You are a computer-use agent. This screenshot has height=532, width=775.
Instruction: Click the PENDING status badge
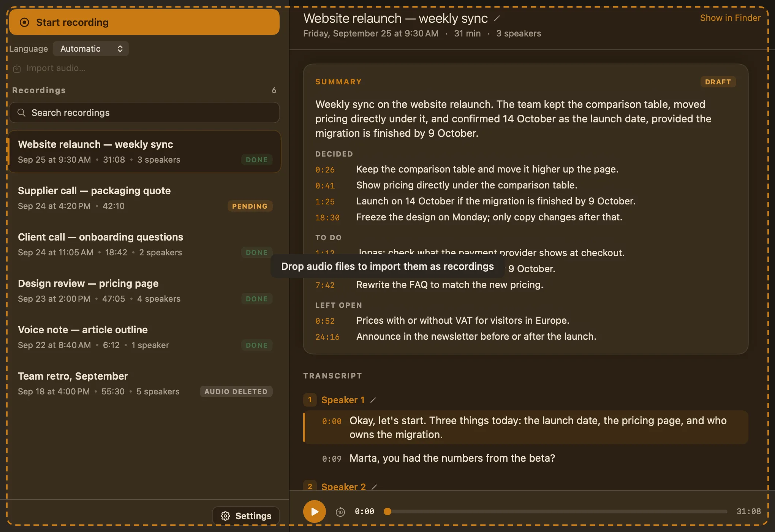pos(250,206)
